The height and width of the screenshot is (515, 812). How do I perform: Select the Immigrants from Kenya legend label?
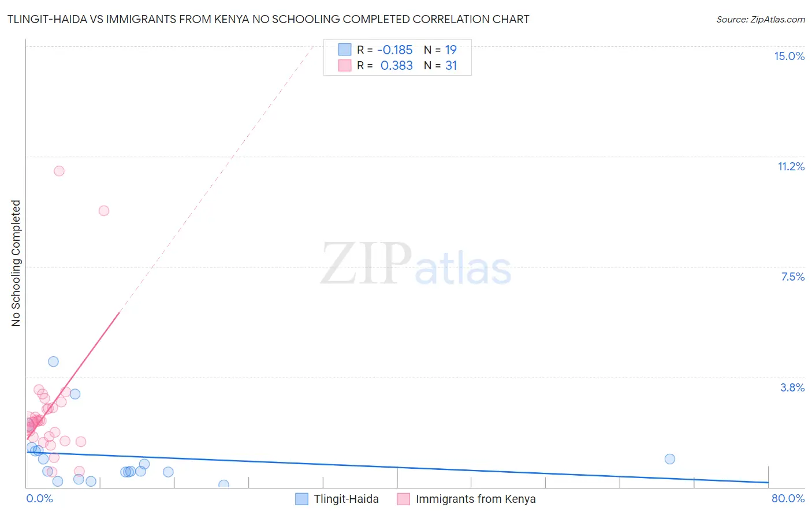476,499
